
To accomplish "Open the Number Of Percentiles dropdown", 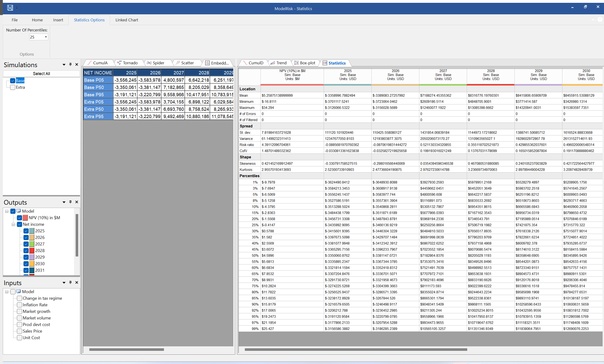I will pyautogui.click(x=46, y=37).
